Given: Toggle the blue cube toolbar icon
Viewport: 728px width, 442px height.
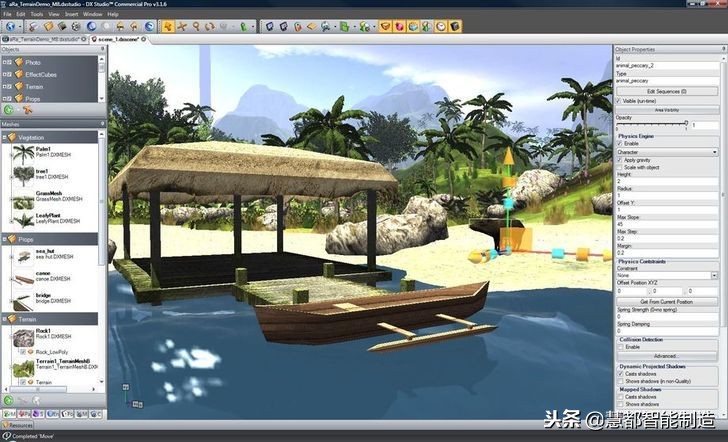Looking at the screenshot, I should pos(413,26).
